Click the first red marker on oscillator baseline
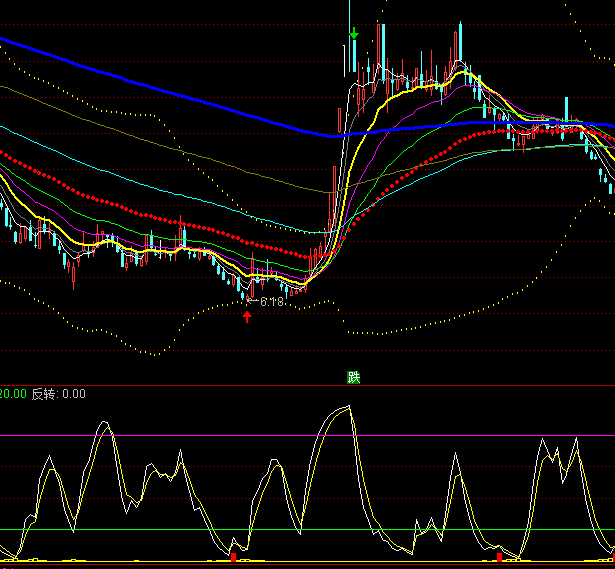The height and width of the screenshot is (569, 615). point(233,555)
